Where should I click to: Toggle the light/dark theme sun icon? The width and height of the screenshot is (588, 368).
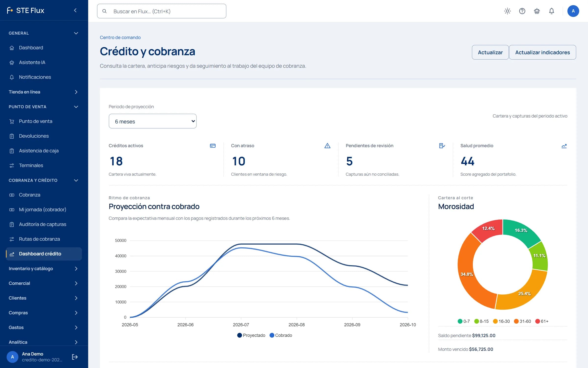click(x=507, y=11)
